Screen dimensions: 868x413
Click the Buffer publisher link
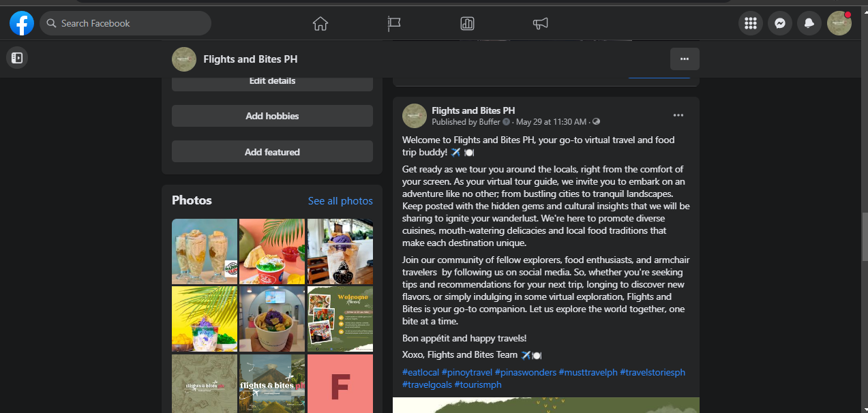[x=489, y=122]
